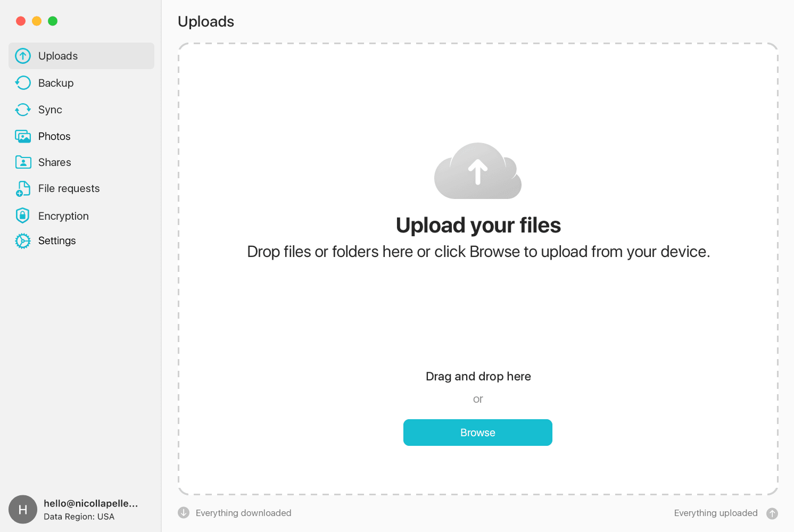Click the hello@nicollapelle account email
The image size is (794, 532).
pos(90,503)
